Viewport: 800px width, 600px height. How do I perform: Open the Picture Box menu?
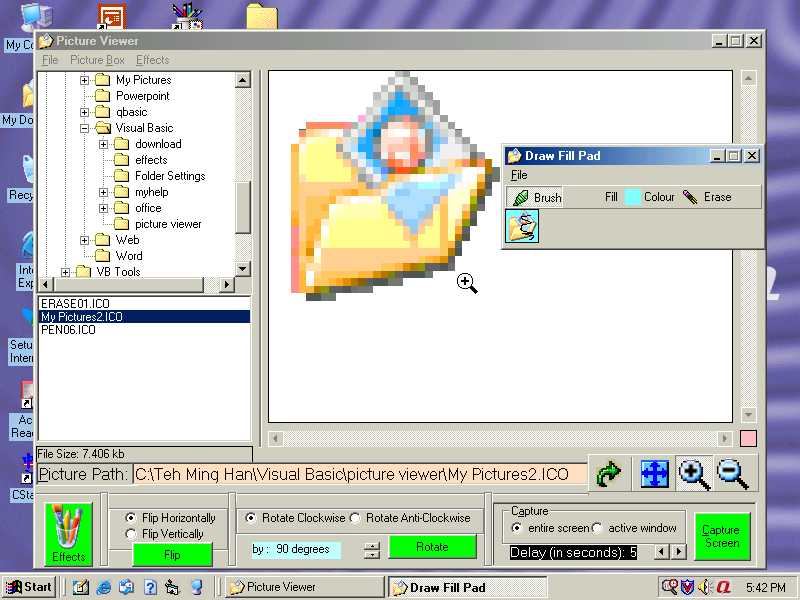(97, 60)
